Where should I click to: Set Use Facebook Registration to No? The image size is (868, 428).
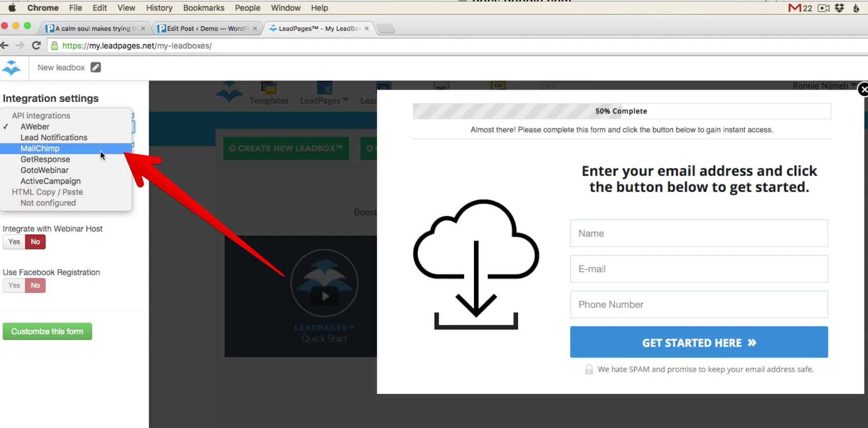tap(35, 285)
